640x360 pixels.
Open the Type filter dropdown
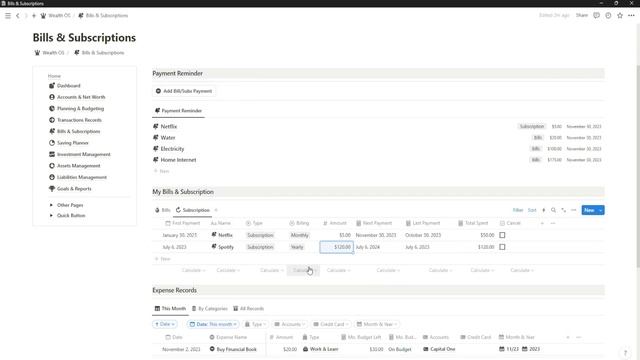point(256,324)
